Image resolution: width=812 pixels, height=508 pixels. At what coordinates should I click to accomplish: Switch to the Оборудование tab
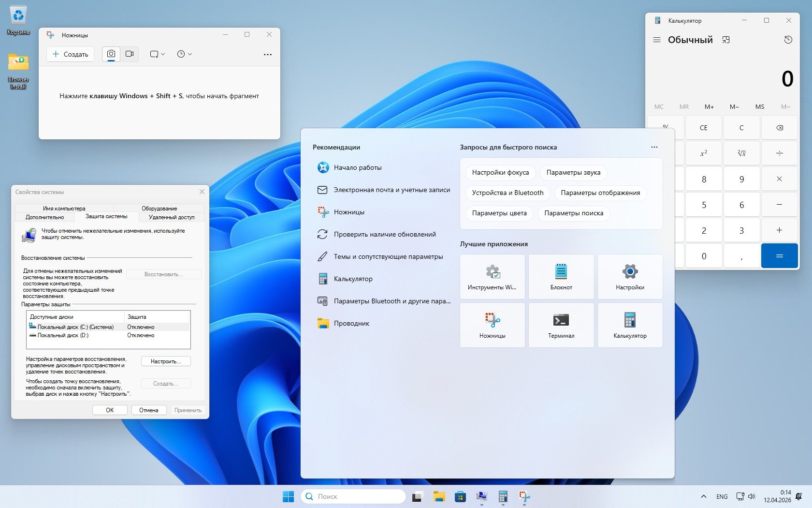click(x=159, y=209)
